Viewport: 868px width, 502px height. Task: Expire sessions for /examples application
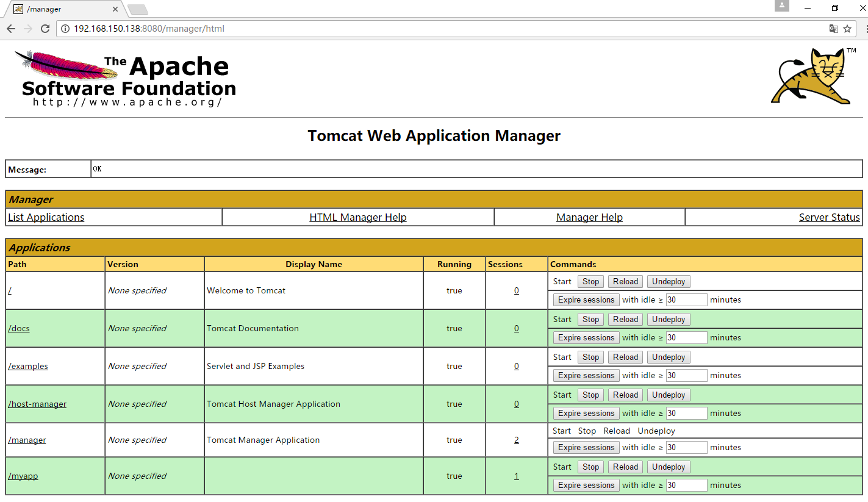[586, 375]
